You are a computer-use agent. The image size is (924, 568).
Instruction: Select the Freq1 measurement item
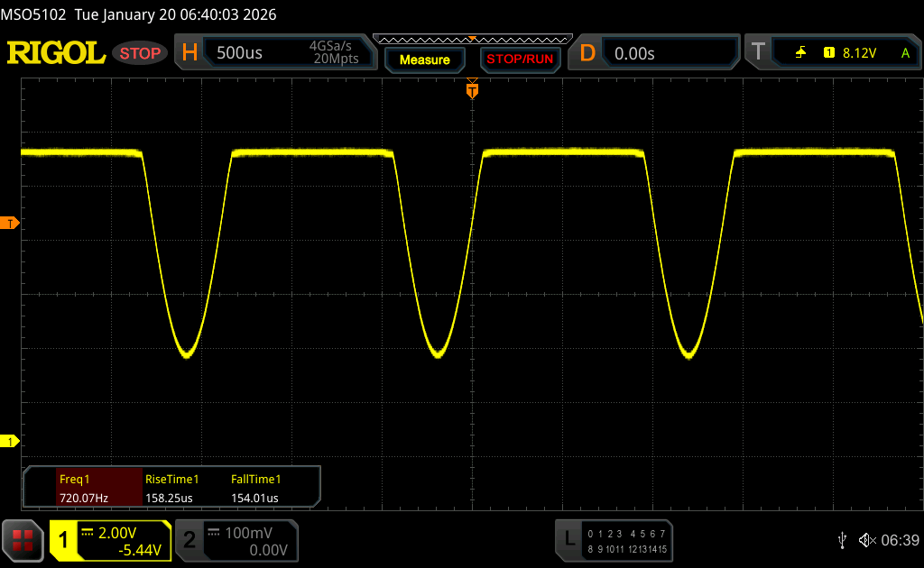pyautogui.click(x=83, y=488)
